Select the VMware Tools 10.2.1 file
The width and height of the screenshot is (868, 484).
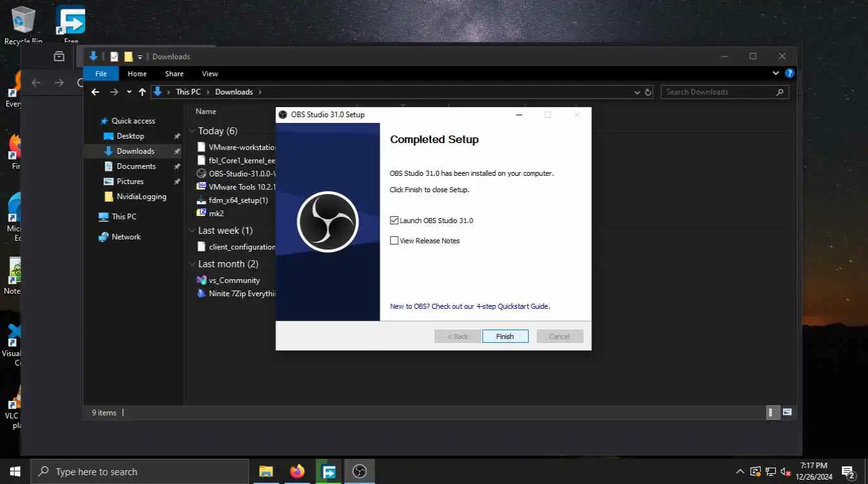(x=236, y=187)
